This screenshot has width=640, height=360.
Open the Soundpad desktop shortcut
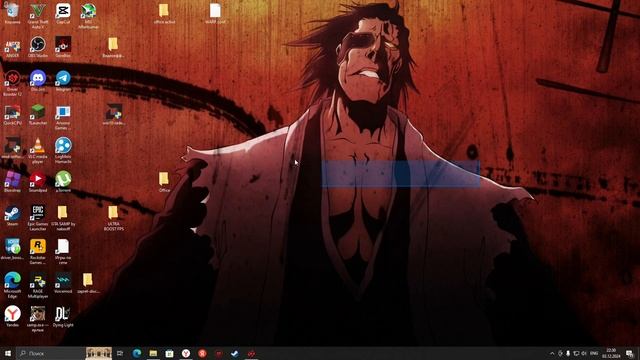tap(38, 182)
